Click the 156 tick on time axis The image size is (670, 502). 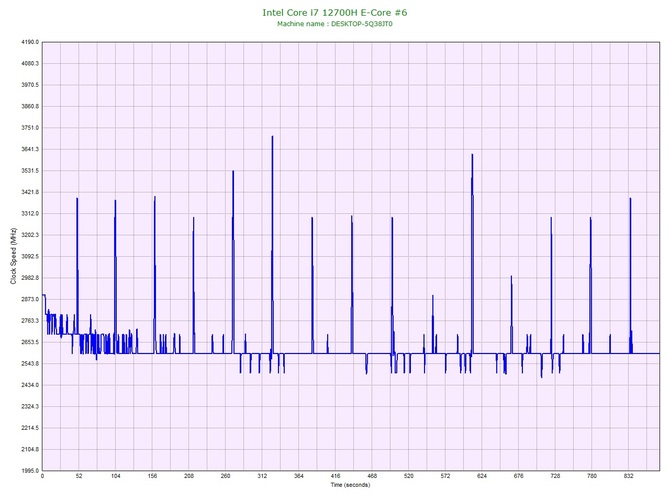(152, 476)
